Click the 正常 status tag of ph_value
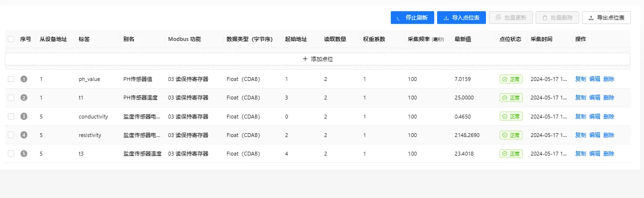 (x=511, y=79)
